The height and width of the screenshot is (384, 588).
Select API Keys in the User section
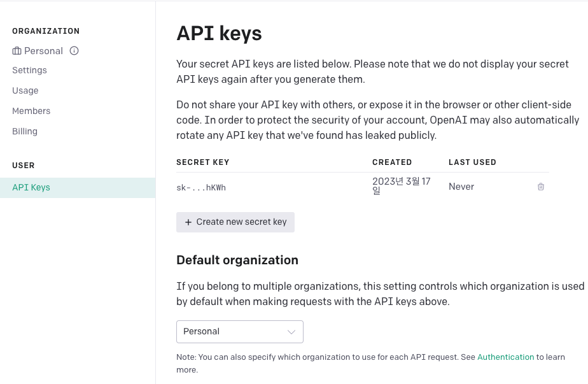[x=78, y=188]
